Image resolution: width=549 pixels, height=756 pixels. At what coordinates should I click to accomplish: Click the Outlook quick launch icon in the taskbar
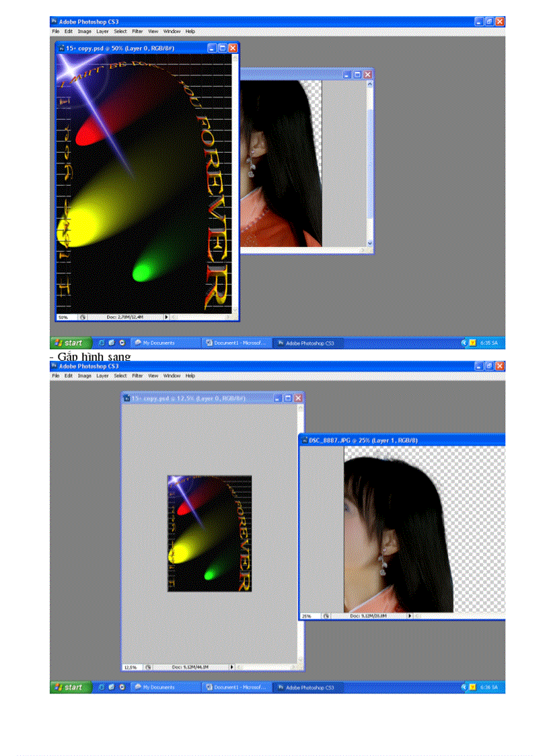point(121,343)
